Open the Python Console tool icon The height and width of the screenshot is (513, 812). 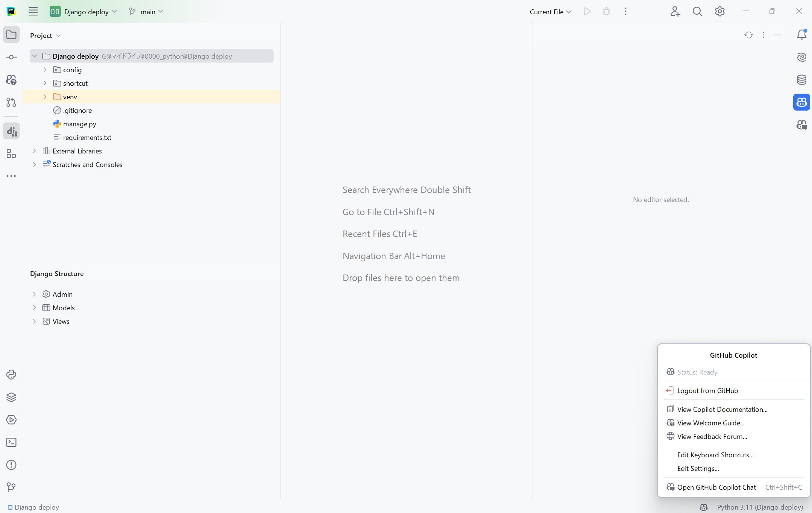[x=11, y=375]
